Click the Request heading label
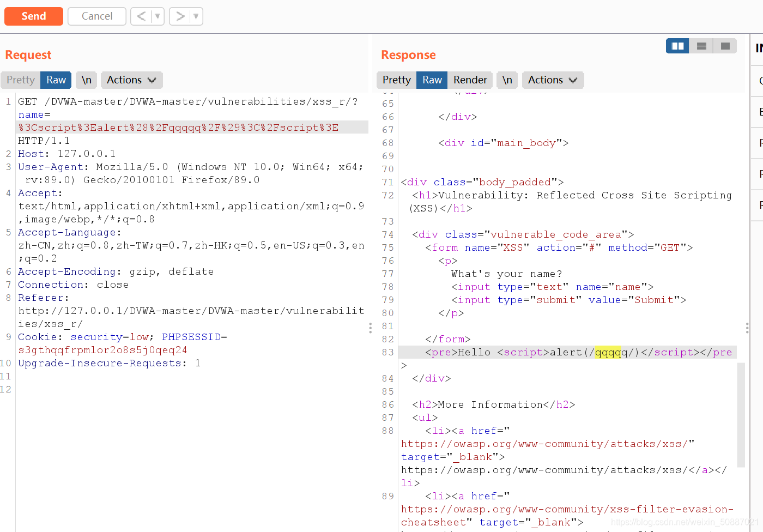 point(28,55)
